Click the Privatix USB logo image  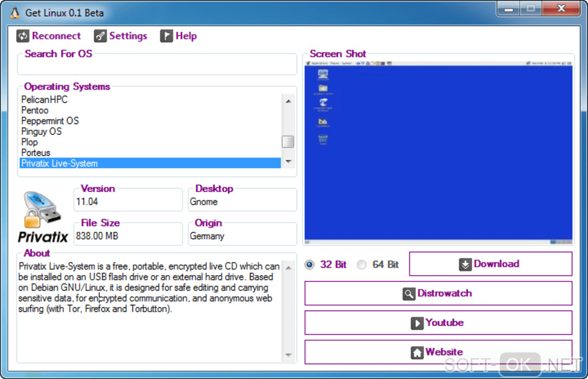tap(43, 217)
